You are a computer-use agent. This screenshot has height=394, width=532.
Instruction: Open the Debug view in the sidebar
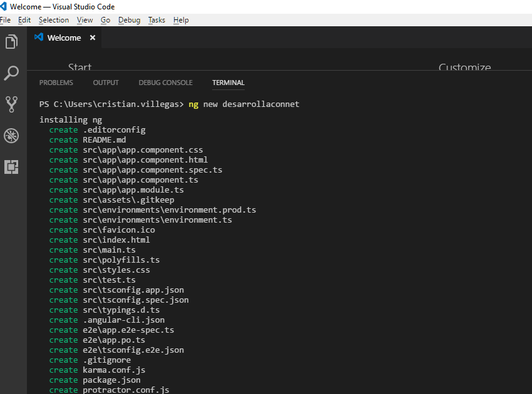pos(11,136)
